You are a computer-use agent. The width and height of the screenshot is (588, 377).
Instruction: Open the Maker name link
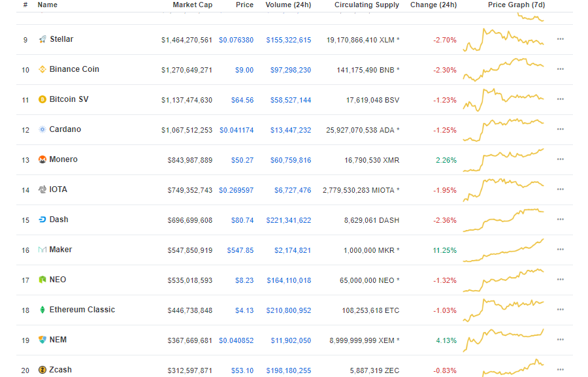pyautogui.click(x=60, y=249)
